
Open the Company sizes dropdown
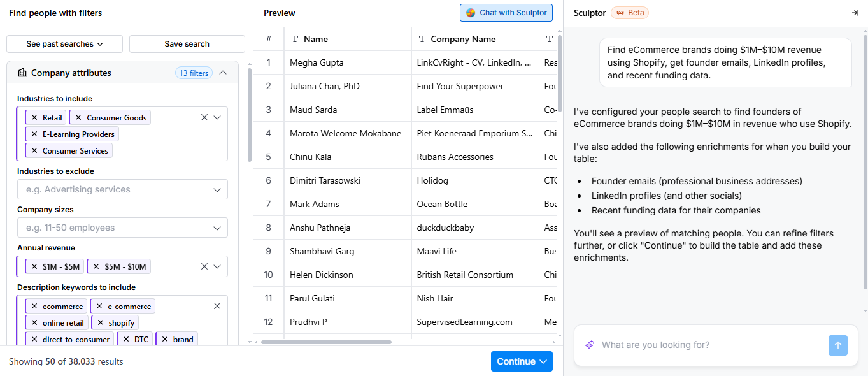(122, 228)
